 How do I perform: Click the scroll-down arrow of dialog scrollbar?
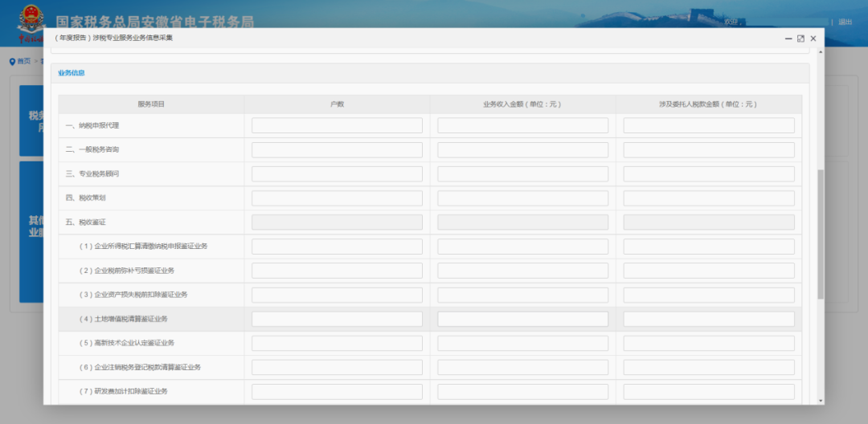tap(820, 400)
